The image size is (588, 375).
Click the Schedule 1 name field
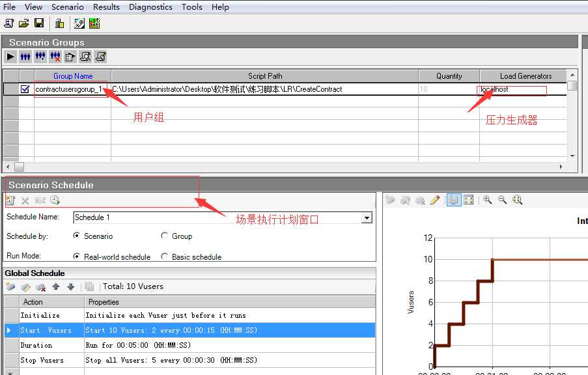pos(217,217)
